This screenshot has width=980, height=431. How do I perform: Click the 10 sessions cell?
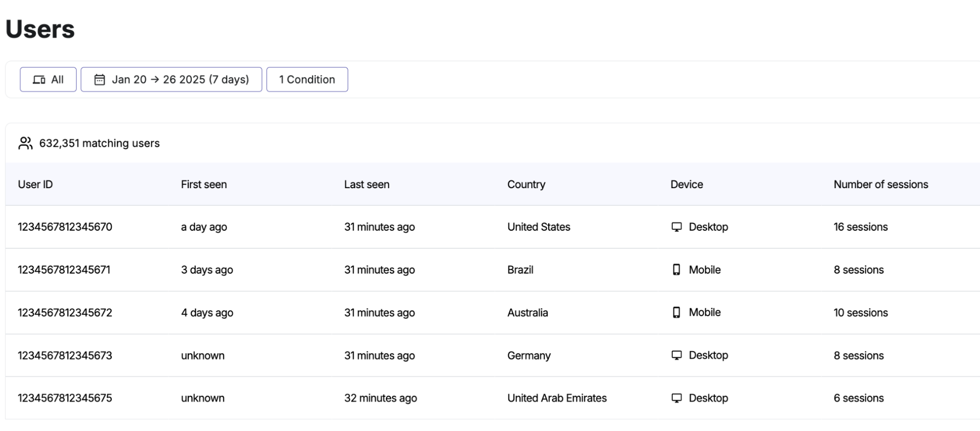(x=861, y=313)
